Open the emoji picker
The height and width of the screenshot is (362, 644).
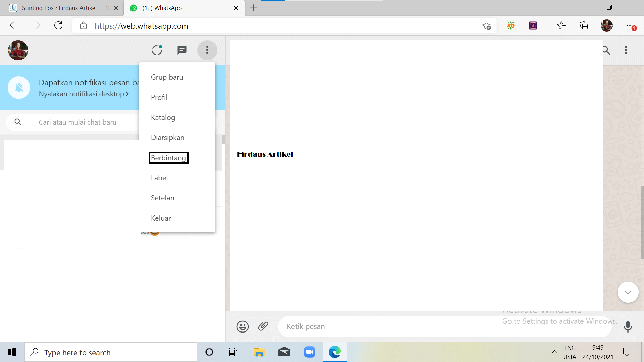(243, 326)
